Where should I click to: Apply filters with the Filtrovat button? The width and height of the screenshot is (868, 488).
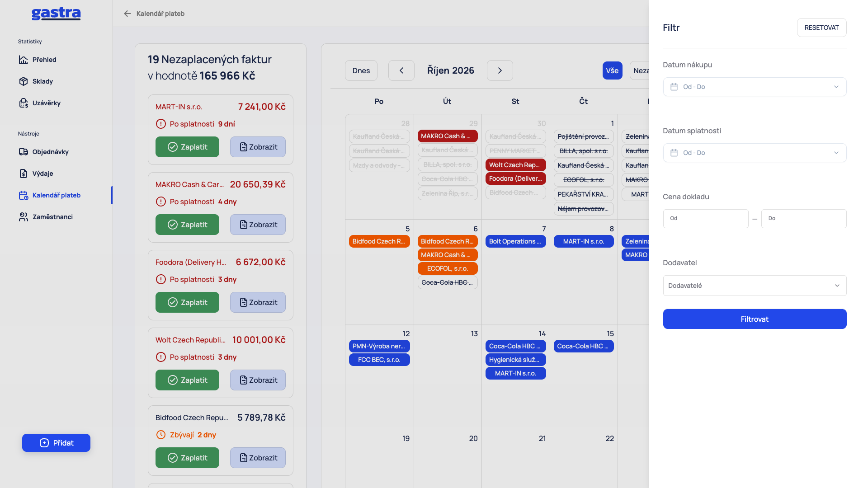(755, 319)
